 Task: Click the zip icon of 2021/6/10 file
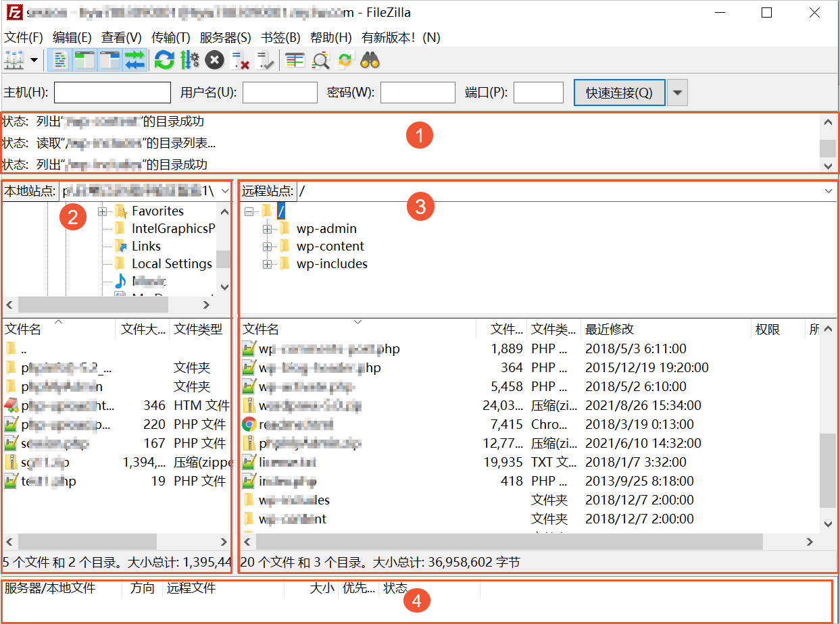[x=249, y=444]
